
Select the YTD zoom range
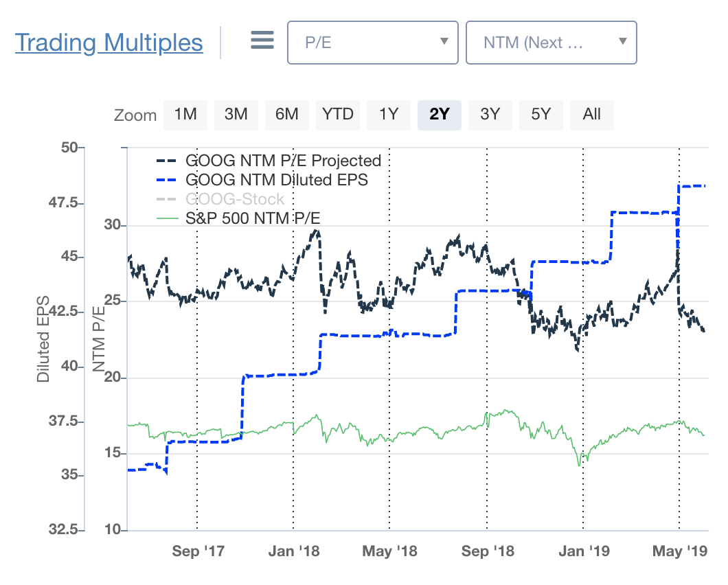(x=337, y=115)
